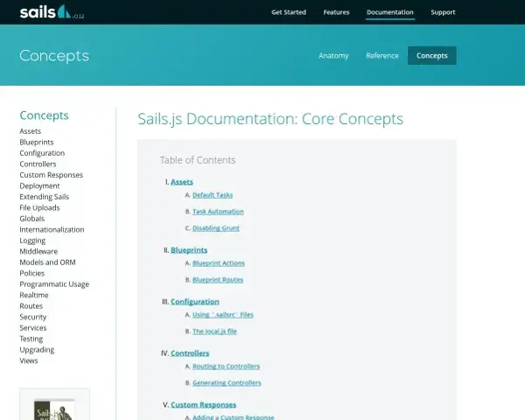
Task: Open the Features nav item
Action: pyautogui.click(x=336, y=12)
